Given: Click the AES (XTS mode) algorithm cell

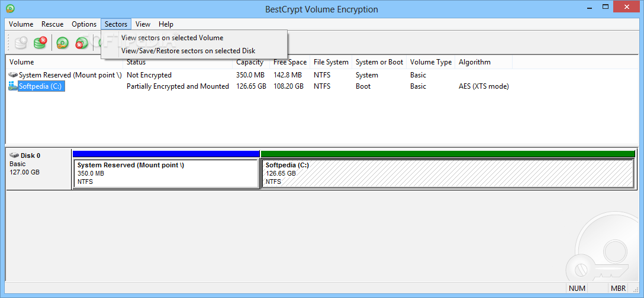Looking at the screenshot, I should tap(484, 86).
